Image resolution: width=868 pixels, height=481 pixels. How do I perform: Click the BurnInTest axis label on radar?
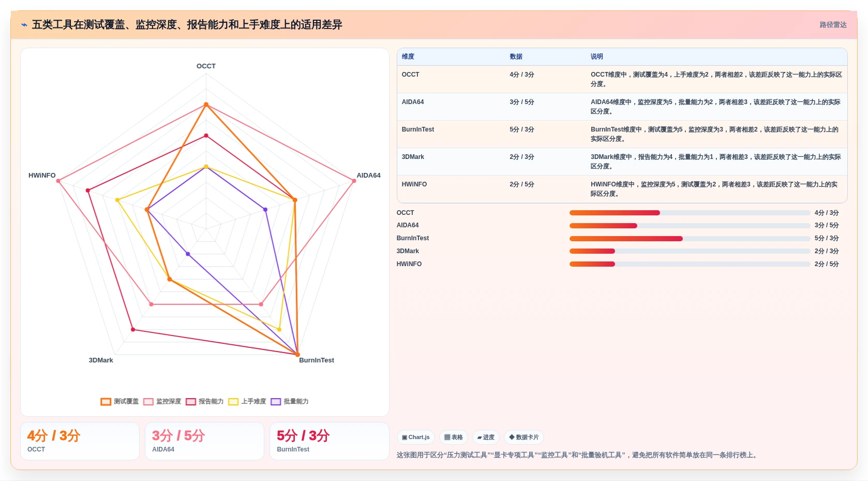(x=317, y=360)
